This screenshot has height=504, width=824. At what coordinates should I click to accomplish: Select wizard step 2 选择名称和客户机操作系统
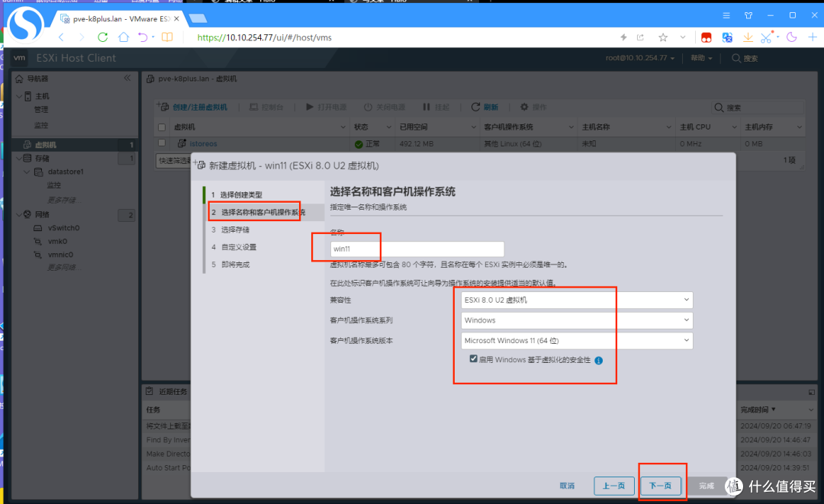pyautogui.click(x=262, y=212)
